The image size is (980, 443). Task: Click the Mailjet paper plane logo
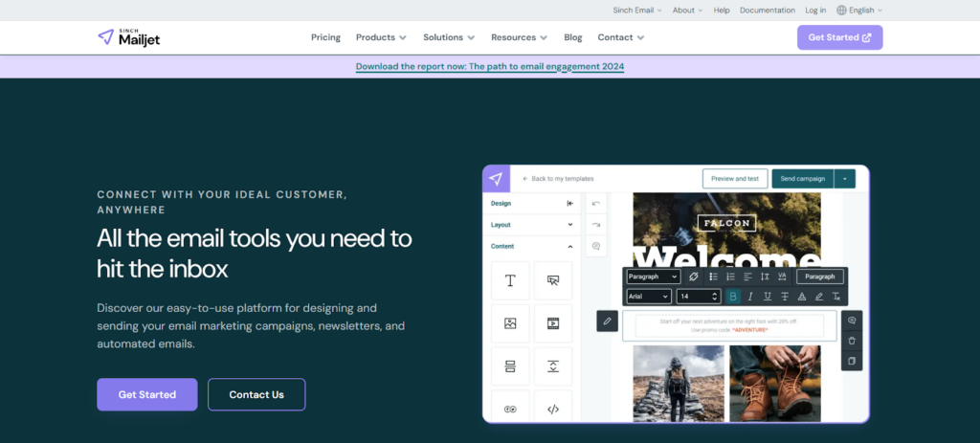105,37
